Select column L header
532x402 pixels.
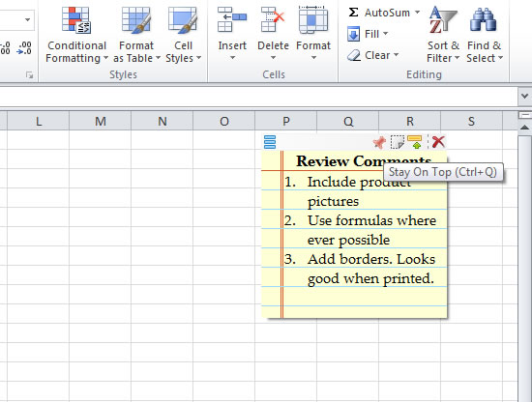(x=38, y=121)
